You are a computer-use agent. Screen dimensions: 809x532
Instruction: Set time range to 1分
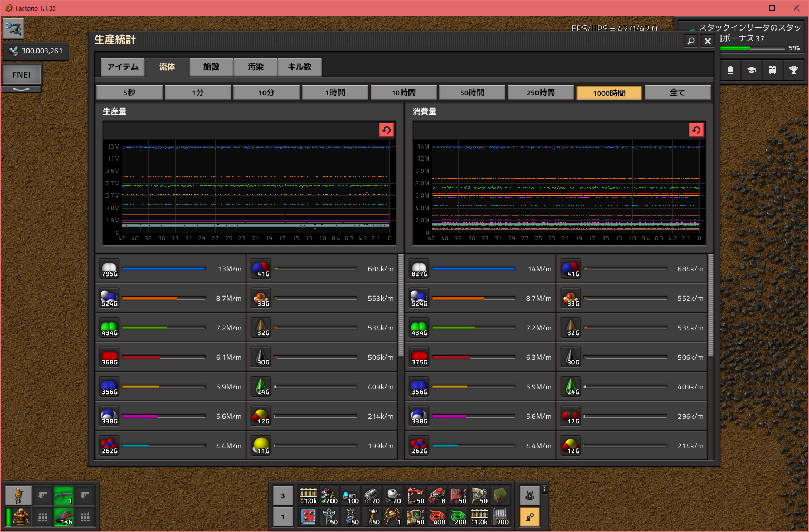coord(198,93)
